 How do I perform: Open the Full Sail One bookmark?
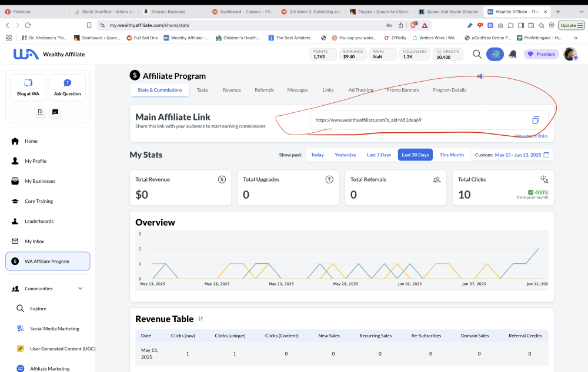pos(142,38)
